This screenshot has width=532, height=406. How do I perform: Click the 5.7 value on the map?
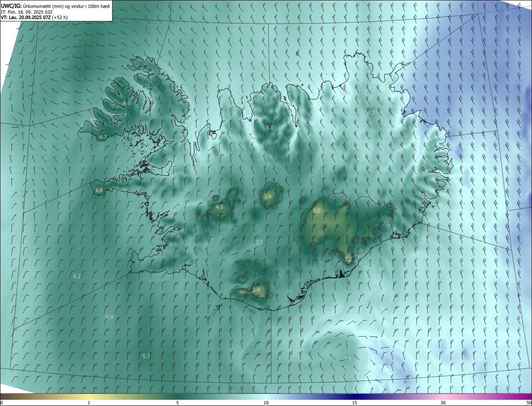(146, 356)
